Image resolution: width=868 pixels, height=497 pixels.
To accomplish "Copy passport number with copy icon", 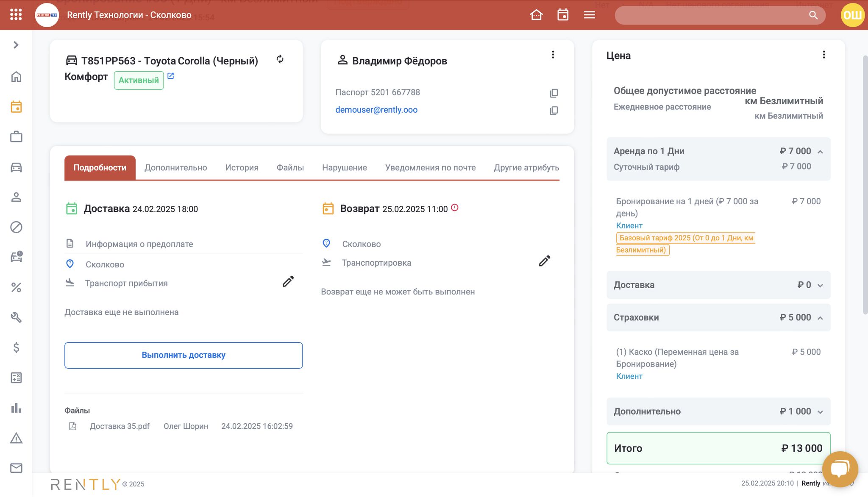I will [x=554, y=93].
